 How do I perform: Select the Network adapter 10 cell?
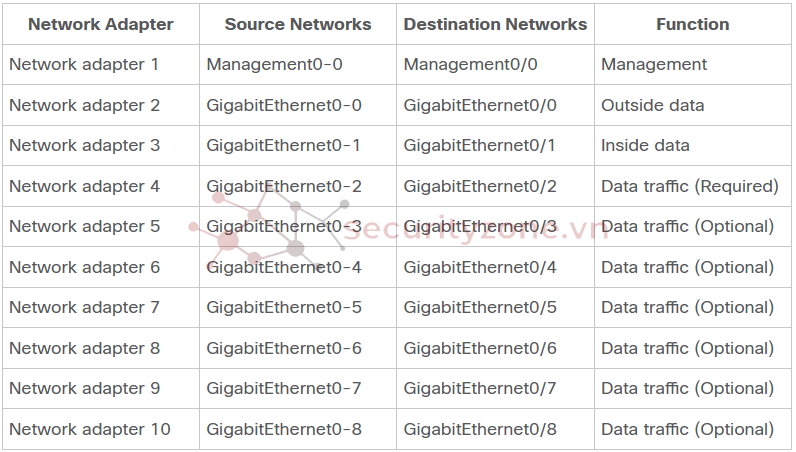click(101, 429)
